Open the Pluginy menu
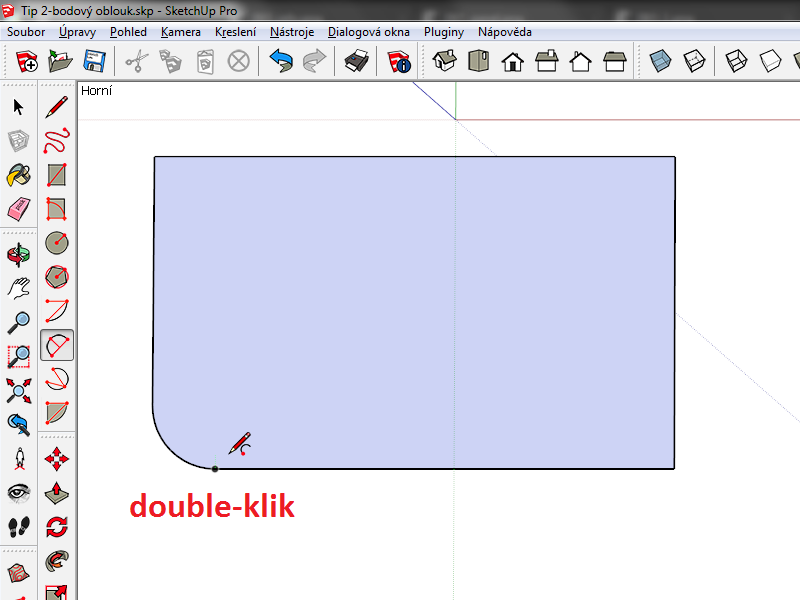The width and height of the screenshot is (800, 600). pyautogui.click(x=444, y=32)
